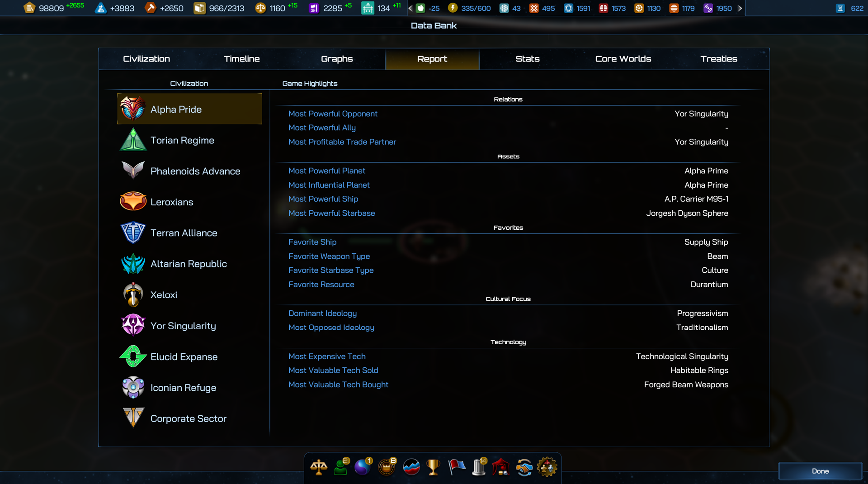Click the Most Powerful Ship link
The height and width of the screenshot is (484, 868).
pos(323,199)
